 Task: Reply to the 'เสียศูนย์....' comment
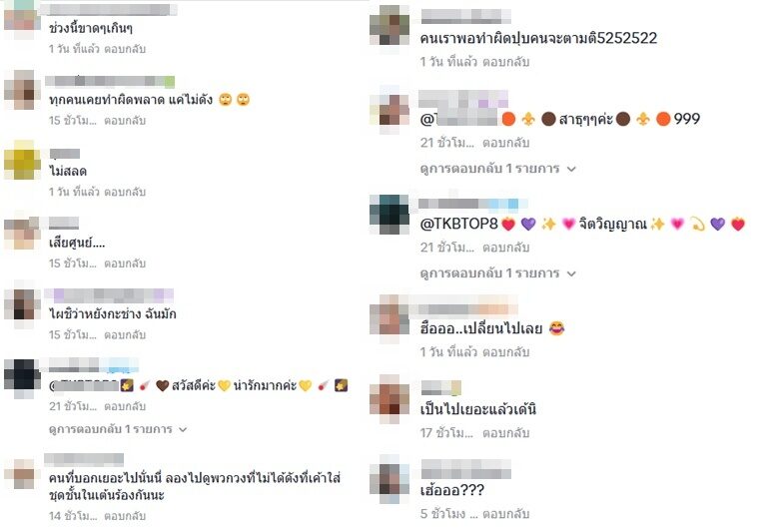click(x=125, y=263)
